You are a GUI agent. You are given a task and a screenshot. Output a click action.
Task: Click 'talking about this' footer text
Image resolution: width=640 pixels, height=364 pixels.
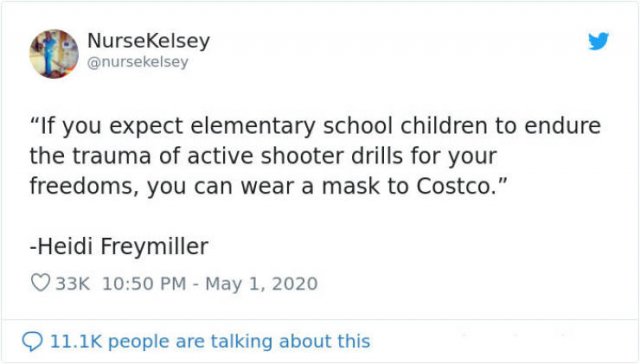pos(295,341)
